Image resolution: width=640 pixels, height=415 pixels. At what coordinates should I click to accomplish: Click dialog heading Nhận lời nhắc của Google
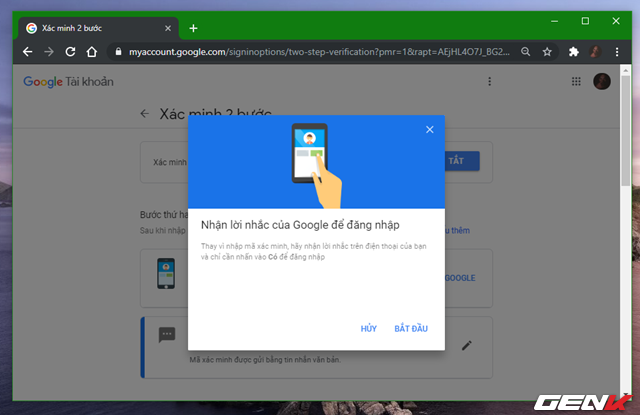click(x=300, y=225)
